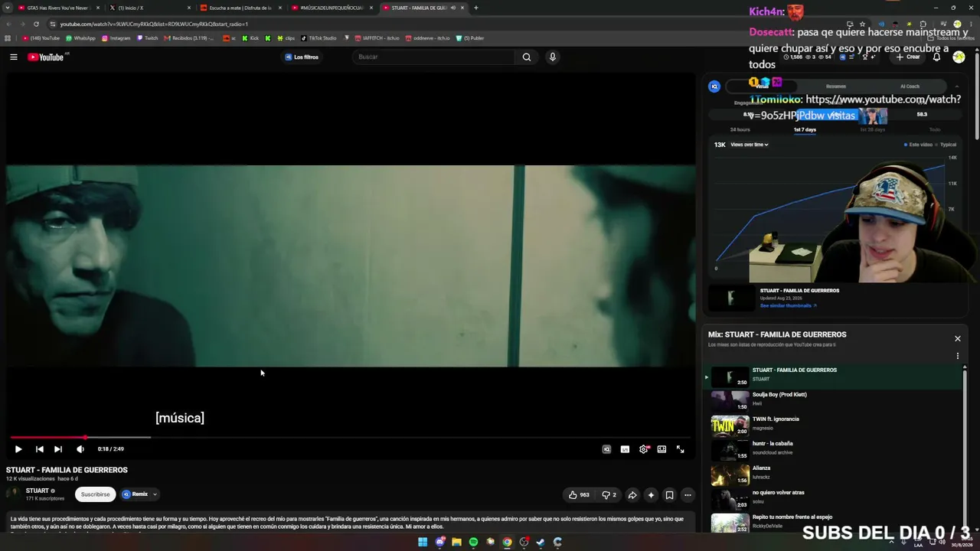Enter fullscreen on the video player

(x=680, y=449)
